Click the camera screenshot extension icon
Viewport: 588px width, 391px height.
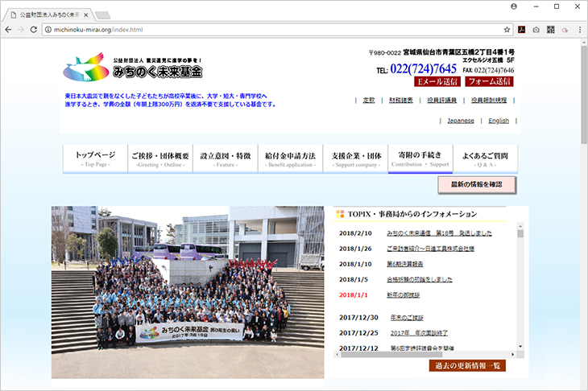pyautogui.click(x=536, y=30)
